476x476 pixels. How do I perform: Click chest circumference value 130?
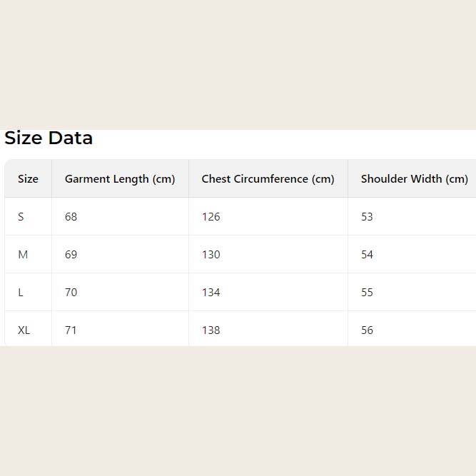click(x=211, y=255)
